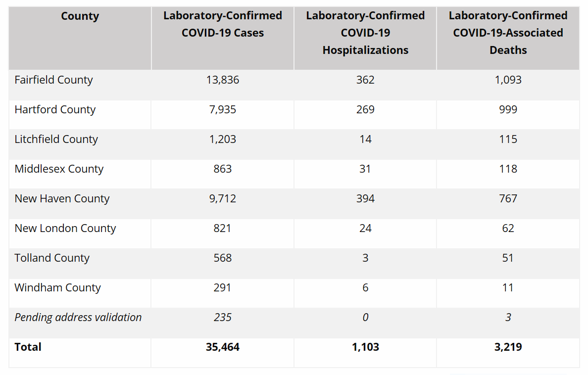Image resolution: width=588 pixels, height=375 pixels.
Task: Select the total deaths value 3,219
Action: coord(508,347)
